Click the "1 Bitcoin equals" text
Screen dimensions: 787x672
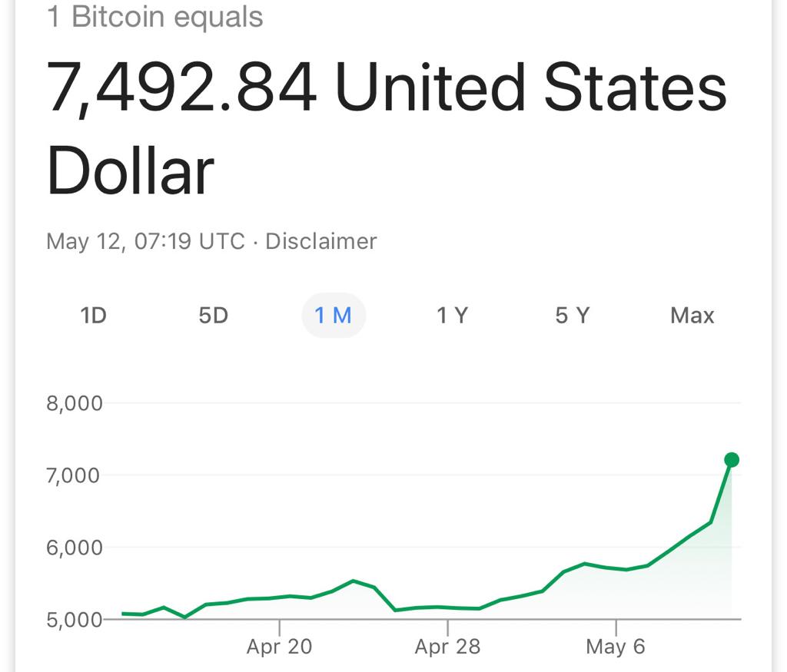[155, 17]
